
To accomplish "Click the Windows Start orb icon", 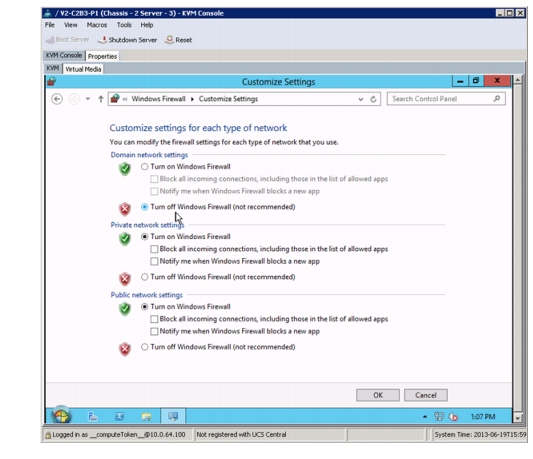I will point(61,415).
